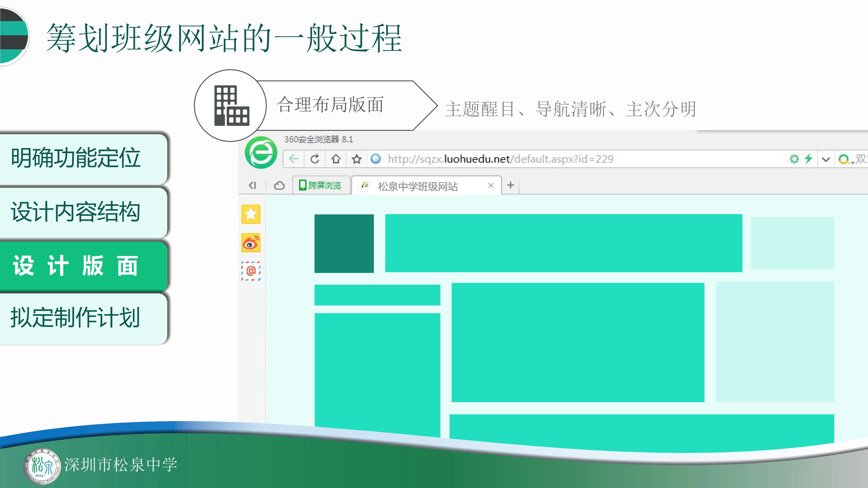868x488 pixels.
Task: Open the email @ sidebar icon
Action: click(x=251, y=271)
